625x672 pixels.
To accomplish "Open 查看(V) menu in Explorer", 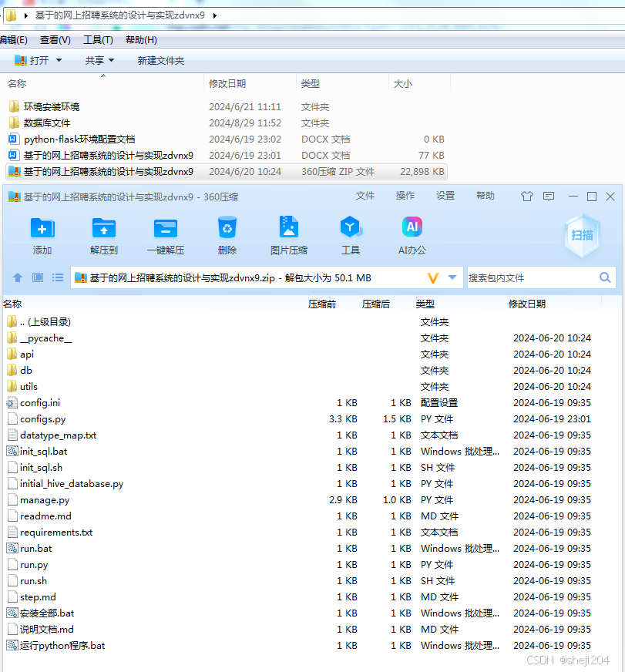I will [x=55, y=40].
